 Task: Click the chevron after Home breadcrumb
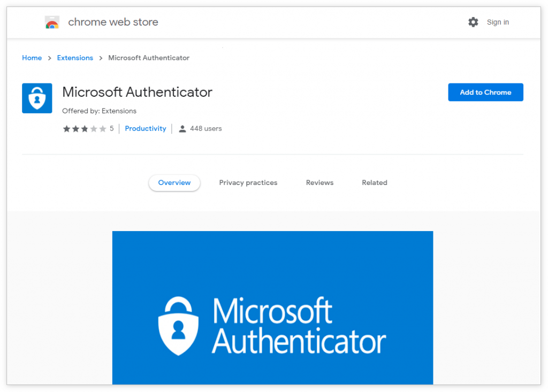[49, 58]
